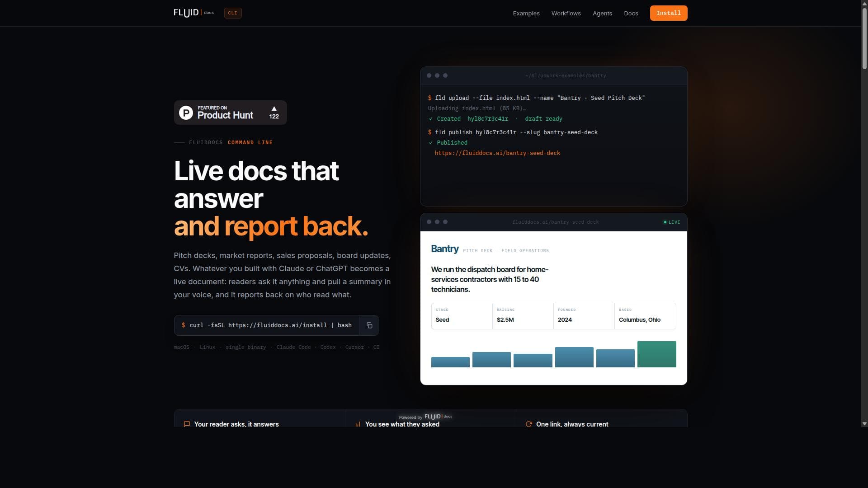Viewport: 868px width, 488px height.
Task: Click the Bantry deck title
Action: point(445,249)
